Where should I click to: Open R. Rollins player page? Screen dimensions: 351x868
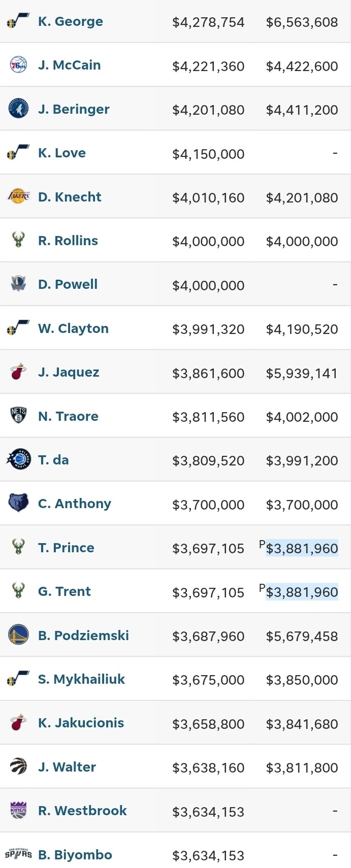click(68, 241)
